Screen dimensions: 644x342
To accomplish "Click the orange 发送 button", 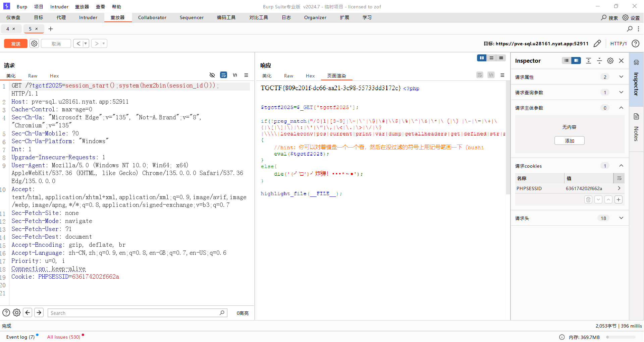I will 16,44.
